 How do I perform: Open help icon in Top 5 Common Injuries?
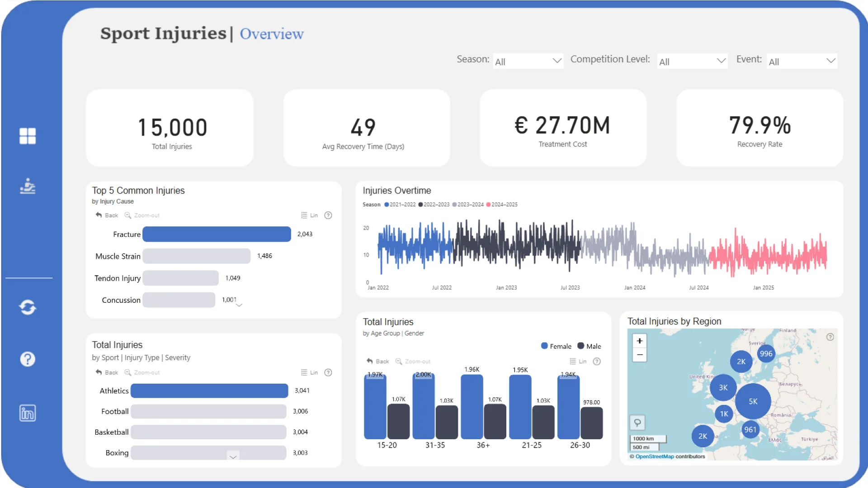pyautogui.click(x=328, y=215)
